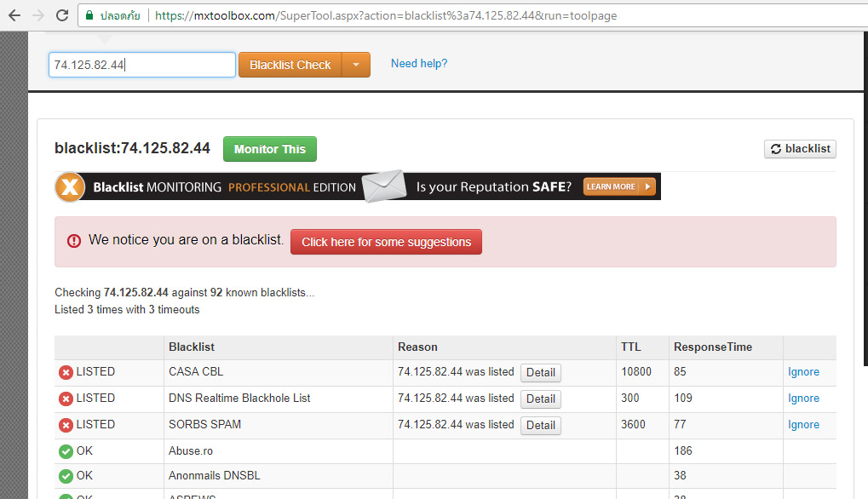Click the green OK icon for Abuse.ro

click(66, 451)
